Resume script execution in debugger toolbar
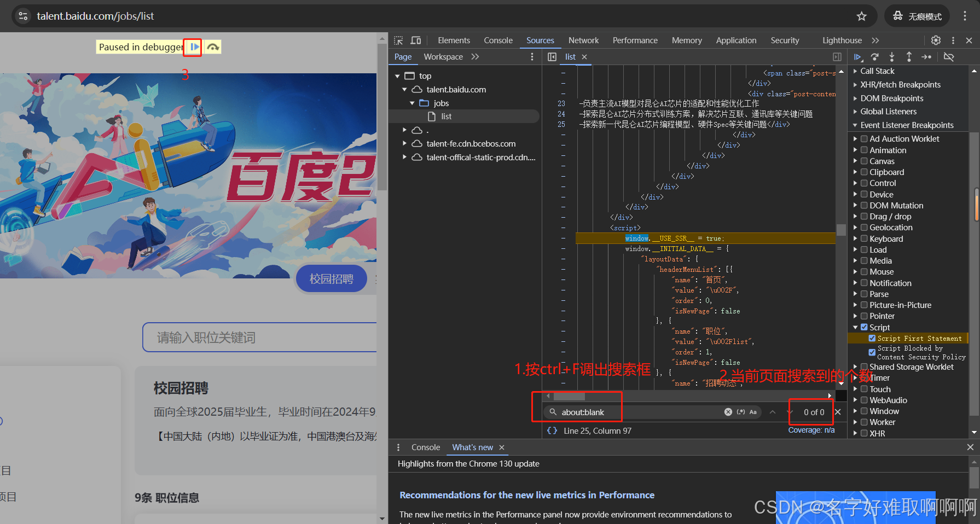This screenshot has height=524, width=980. point(858,57)
